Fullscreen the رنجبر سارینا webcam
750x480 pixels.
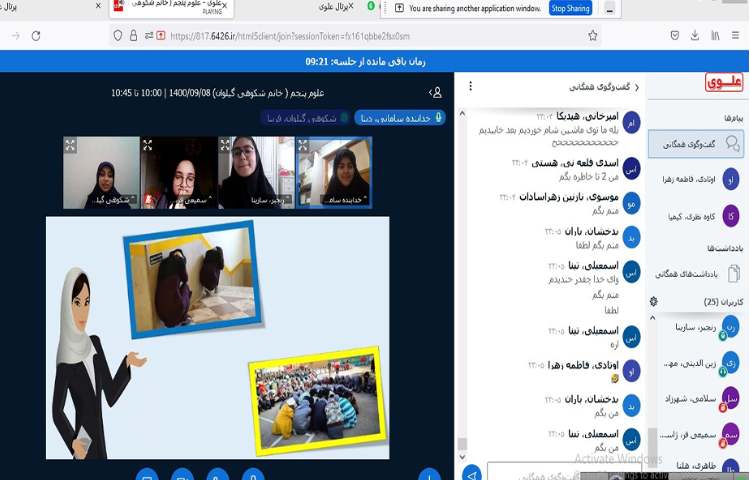pyautogui.click(x=225, y=145)
